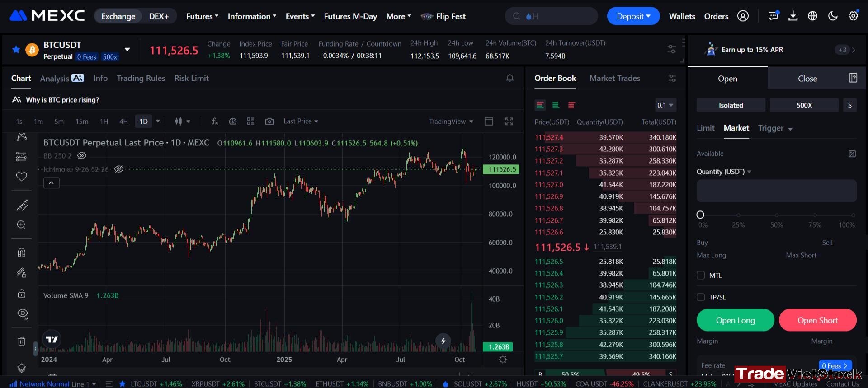Click the Quantity (USDT) input box

tap(776, 191)
